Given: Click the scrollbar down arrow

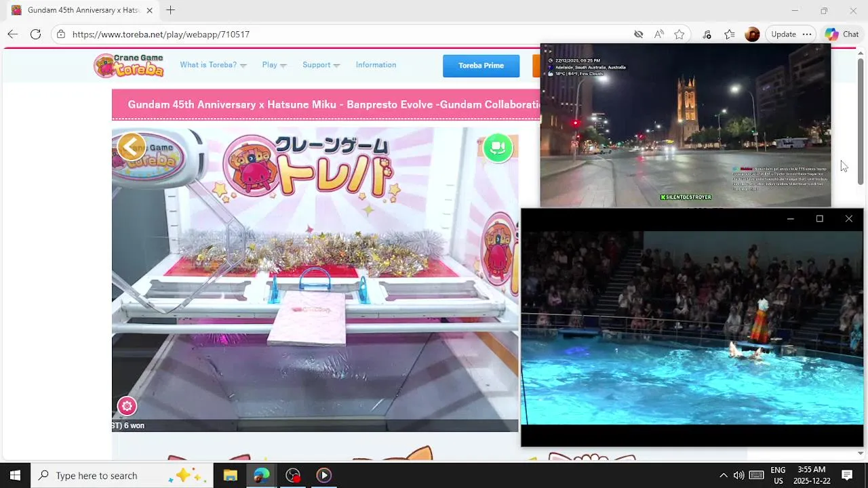Looking at the screenshot, I should [x=861, y=453].
